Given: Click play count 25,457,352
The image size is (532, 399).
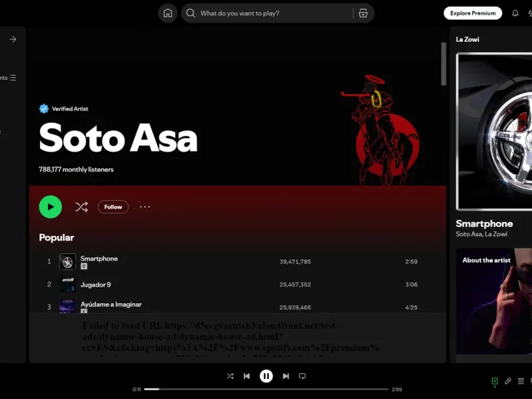Looking at the screenshot, I should tap(295, 285).
